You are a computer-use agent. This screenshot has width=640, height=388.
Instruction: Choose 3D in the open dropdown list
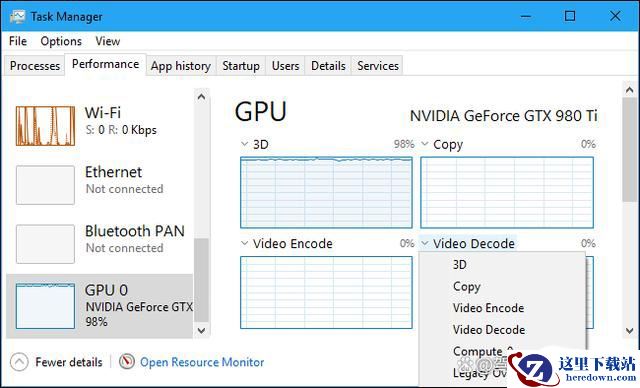pos(460,265)
